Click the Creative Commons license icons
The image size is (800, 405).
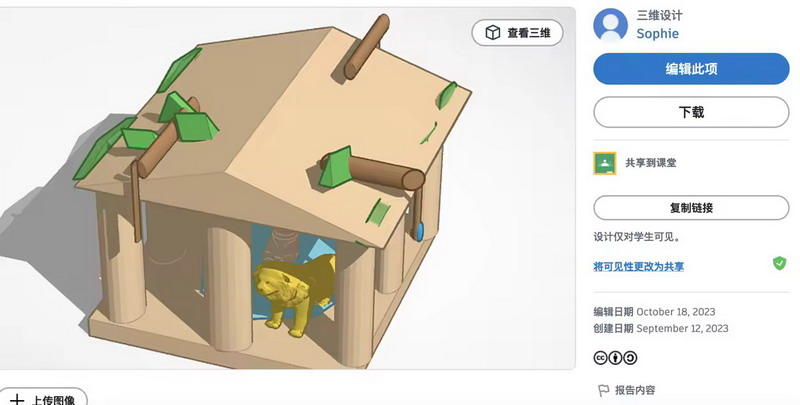pos(615,358)
